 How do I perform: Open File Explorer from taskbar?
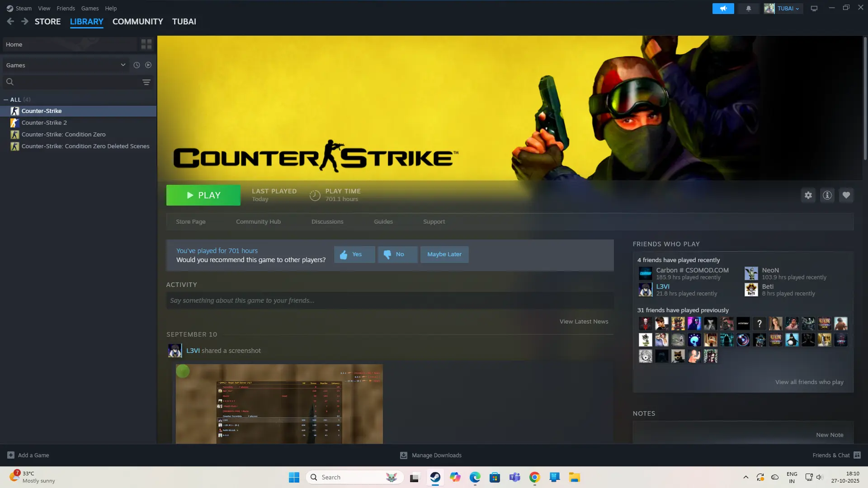[574, 477]
